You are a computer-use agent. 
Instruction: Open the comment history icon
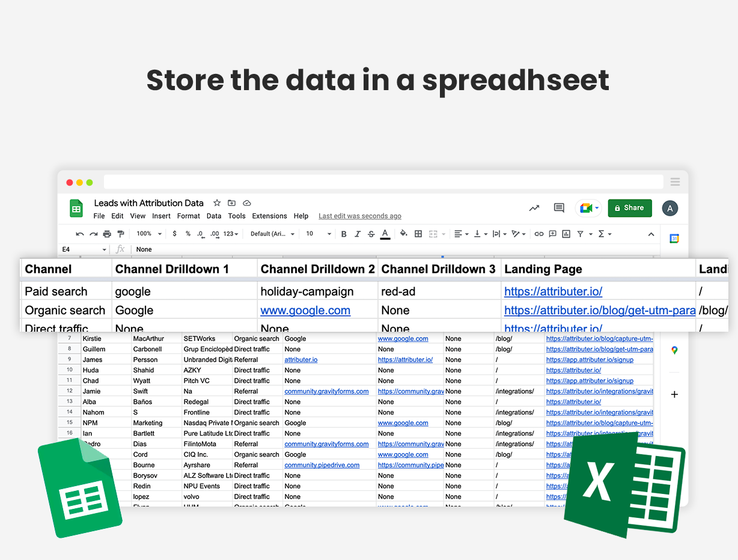pyautogui.click(x=559, y=208)
